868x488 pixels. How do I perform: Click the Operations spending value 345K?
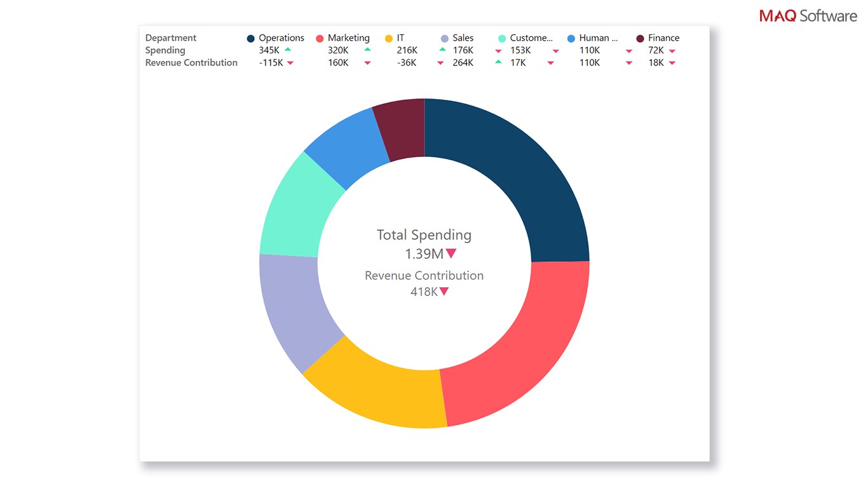pyautogui.click(x=269, y=50)
